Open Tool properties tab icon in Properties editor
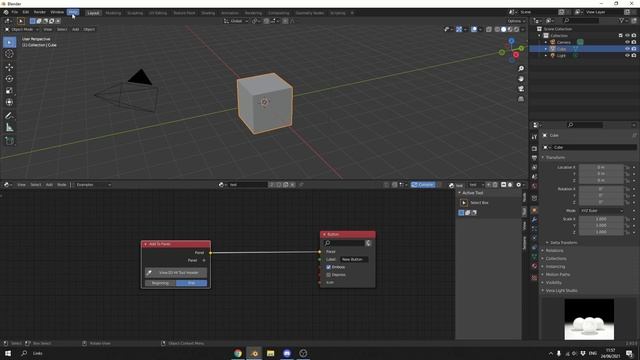The width and height of the screenshot is (640, 360). [534, 137]
